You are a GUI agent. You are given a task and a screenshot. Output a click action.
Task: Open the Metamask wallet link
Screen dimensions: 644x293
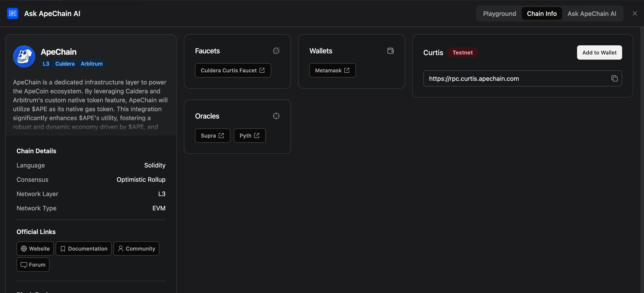tap(332, 71)
